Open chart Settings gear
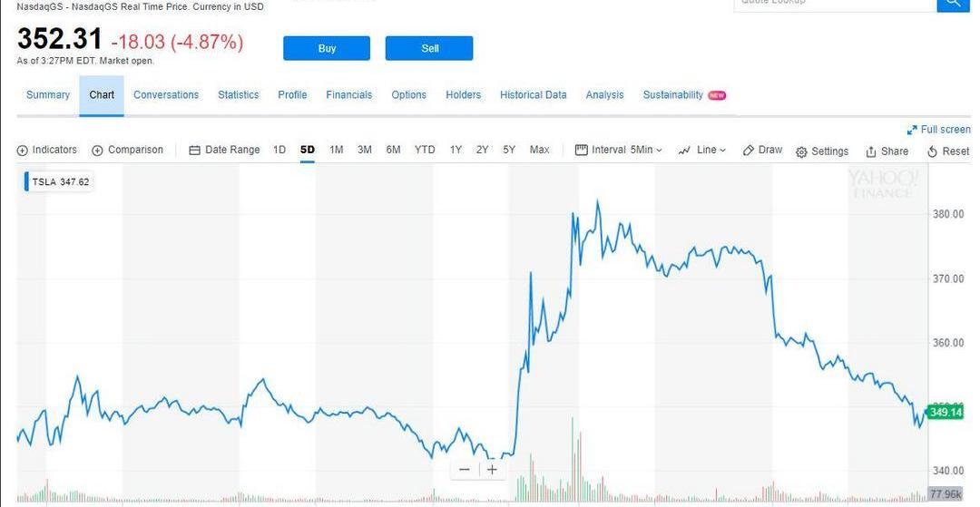Screen dimensions: 980x507 (x=822, y=151)
